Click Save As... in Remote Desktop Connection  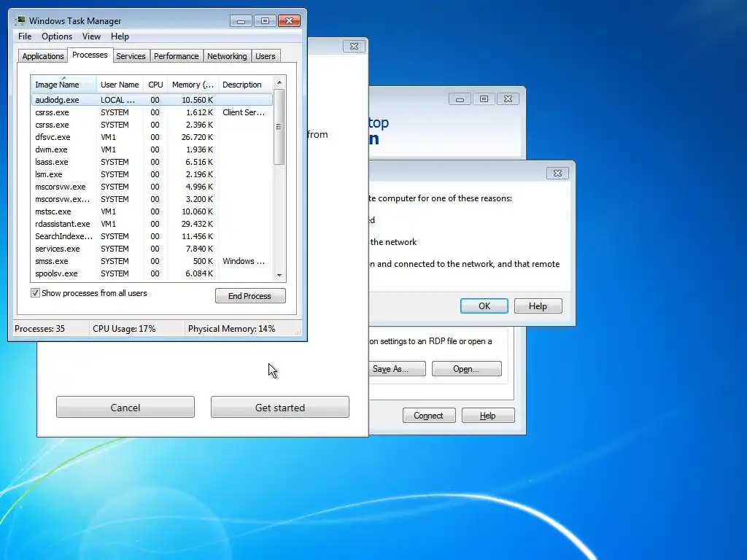397,368
